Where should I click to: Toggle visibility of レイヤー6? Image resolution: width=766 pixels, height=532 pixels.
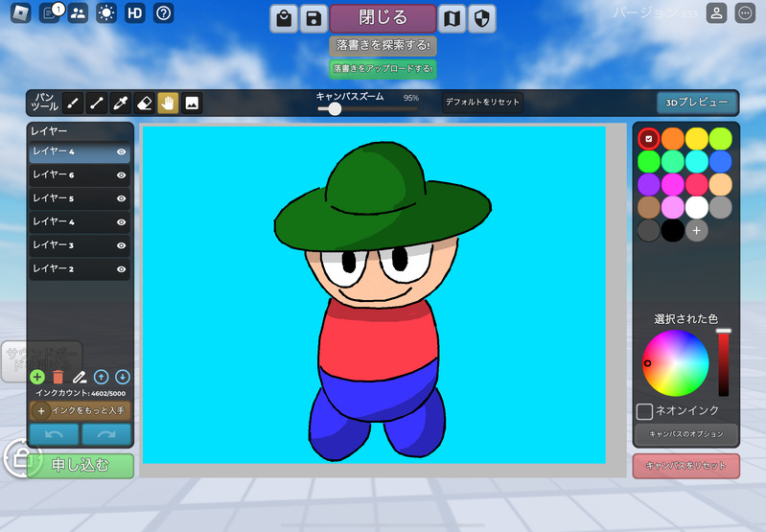pos(121,175)
